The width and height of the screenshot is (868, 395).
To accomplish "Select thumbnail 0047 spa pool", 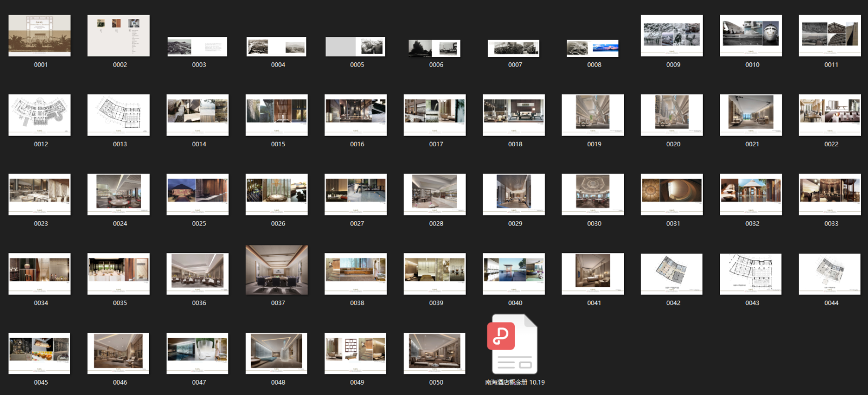I will pos(197,353).
